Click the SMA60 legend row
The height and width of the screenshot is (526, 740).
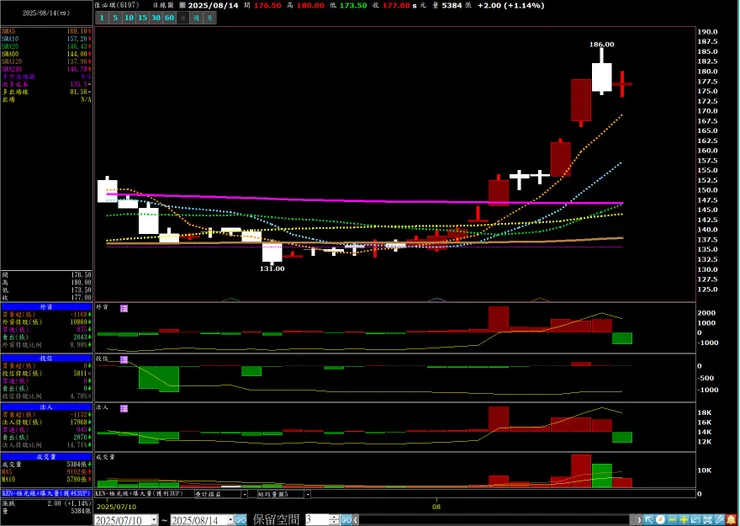(x=46, y=54)
